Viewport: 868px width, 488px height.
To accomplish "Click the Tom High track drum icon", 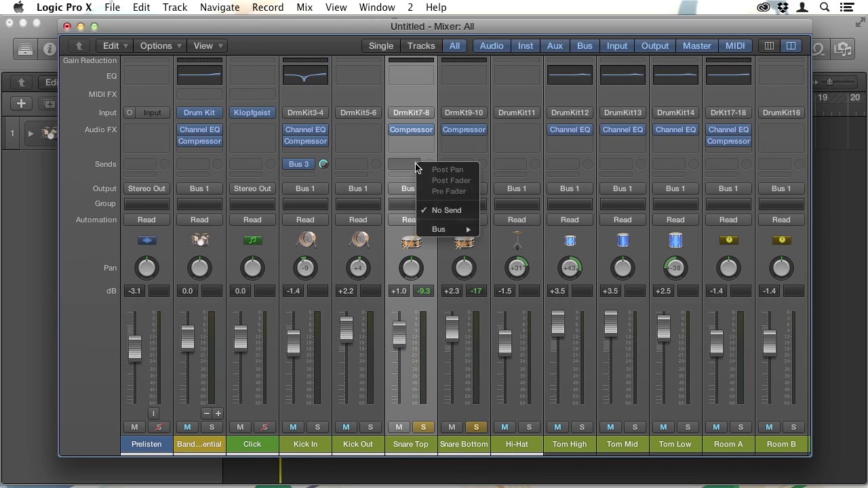I will [x=570, y=241].
